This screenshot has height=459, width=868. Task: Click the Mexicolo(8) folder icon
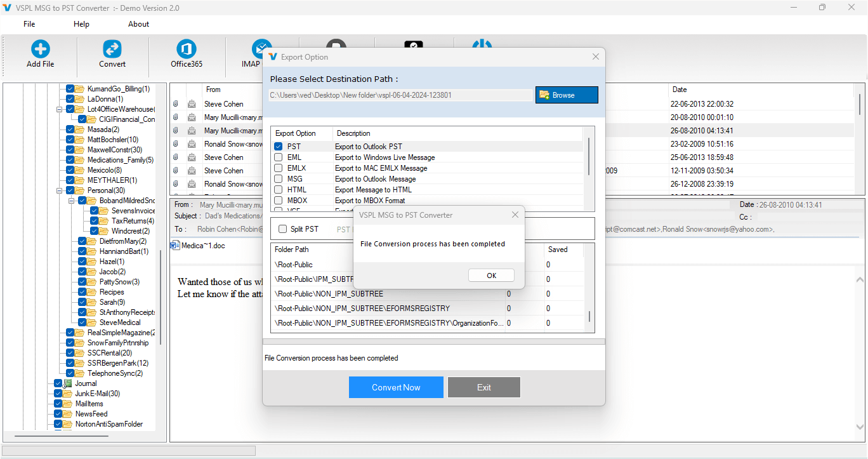pos(80,170)
